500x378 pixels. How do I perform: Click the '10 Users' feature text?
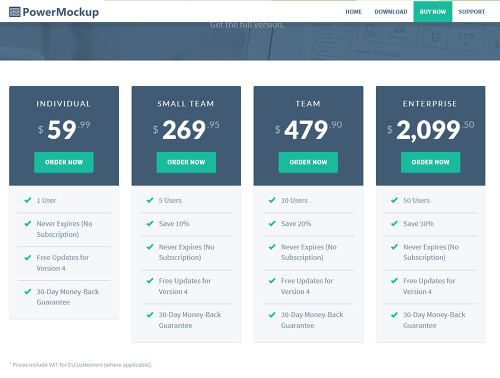click(x=294, y=200)
